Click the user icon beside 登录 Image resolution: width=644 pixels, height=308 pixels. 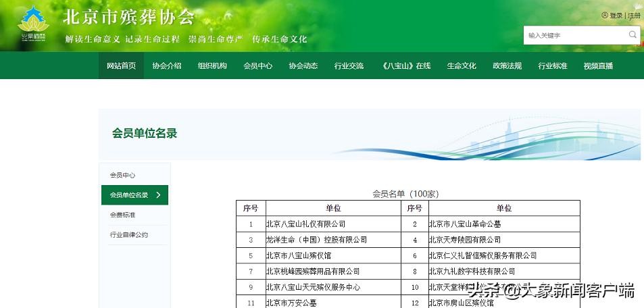point(604,16)
